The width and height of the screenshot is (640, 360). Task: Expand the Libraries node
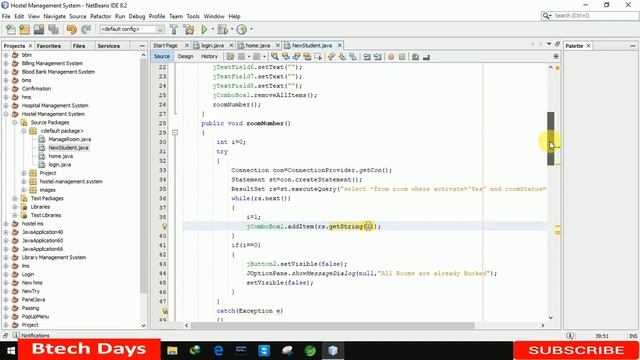tap(15, 207)
